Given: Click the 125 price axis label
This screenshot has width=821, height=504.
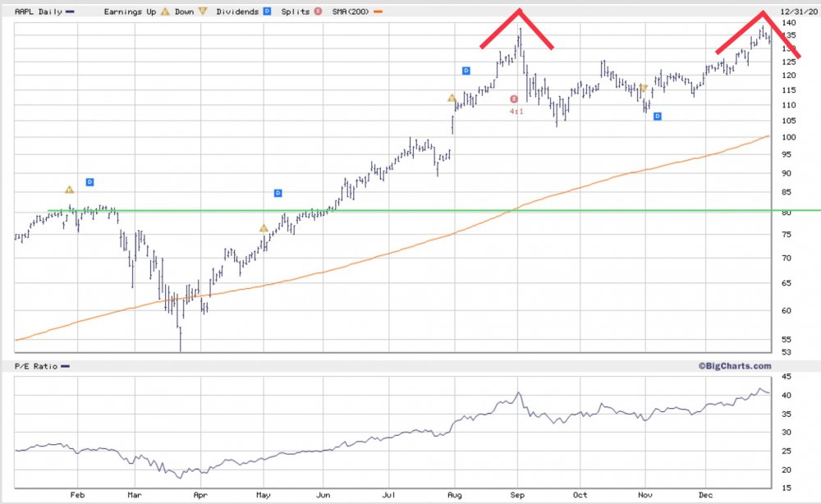Looking at the screenshot, I should point(788,62).
